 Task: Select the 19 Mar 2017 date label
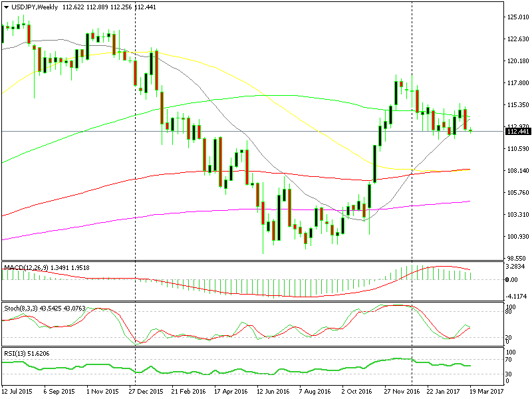tap(486, 391)
